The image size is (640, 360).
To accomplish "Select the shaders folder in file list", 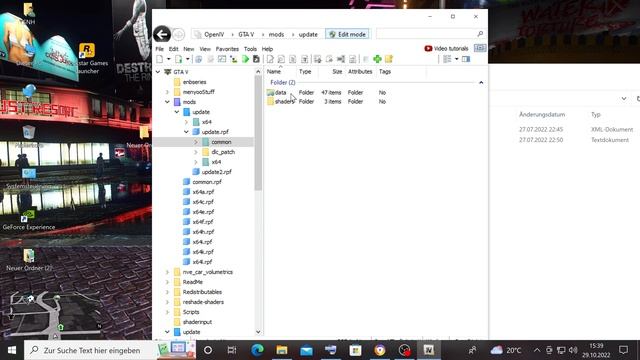I will (284, 102).
